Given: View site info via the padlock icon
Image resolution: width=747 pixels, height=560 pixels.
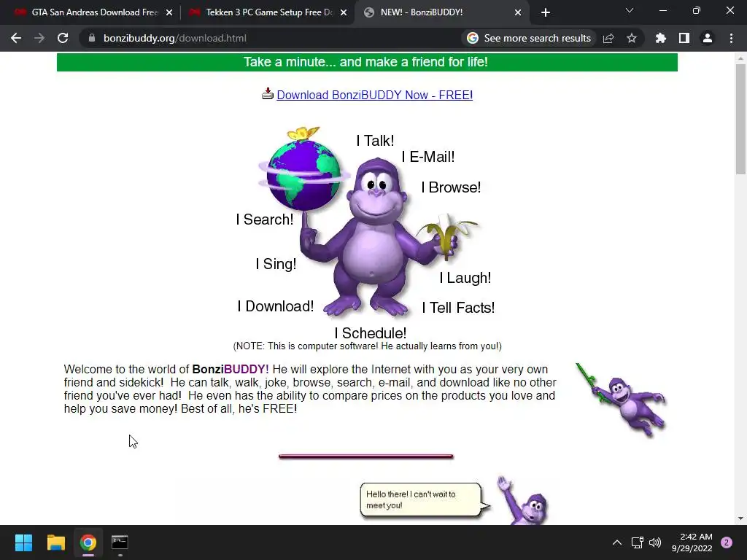Looking at the screenshot, I should (92, 38).
